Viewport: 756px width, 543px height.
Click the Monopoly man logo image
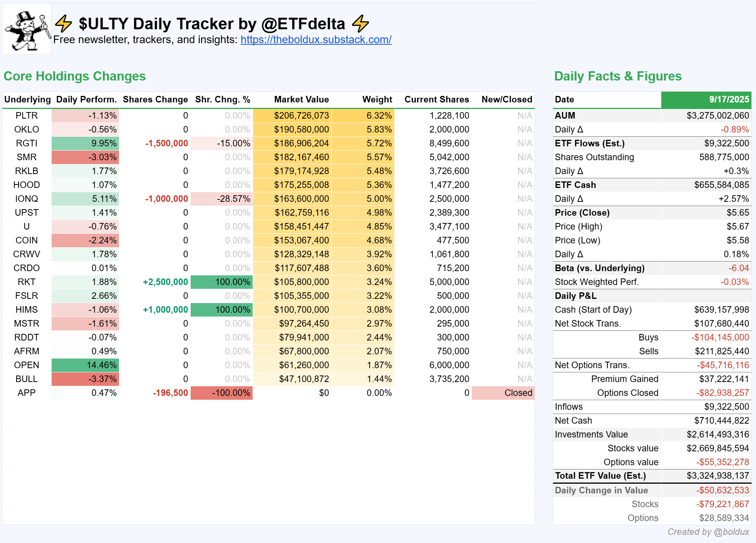[x=27, y=29]
